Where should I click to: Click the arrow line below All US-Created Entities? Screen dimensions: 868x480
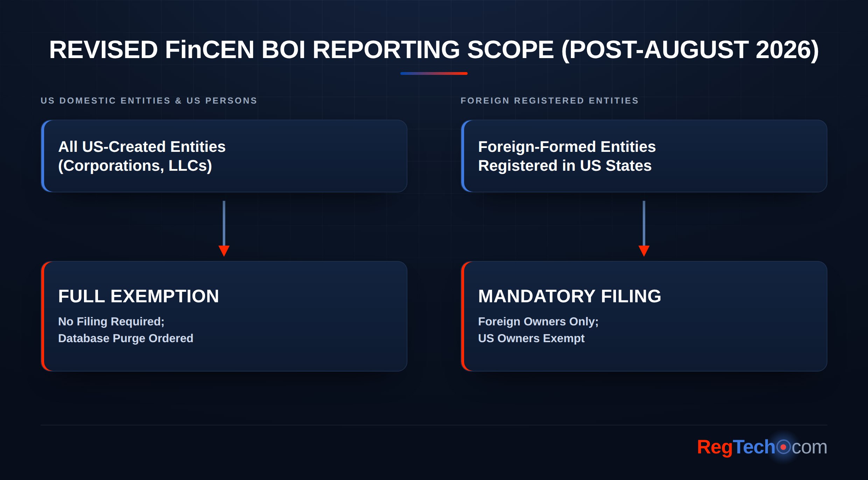224,223
